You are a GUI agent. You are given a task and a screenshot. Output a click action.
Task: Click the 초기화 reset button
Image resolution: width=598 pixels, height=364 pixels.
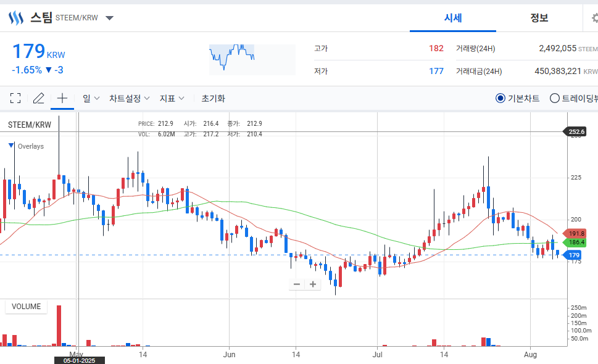213,98
